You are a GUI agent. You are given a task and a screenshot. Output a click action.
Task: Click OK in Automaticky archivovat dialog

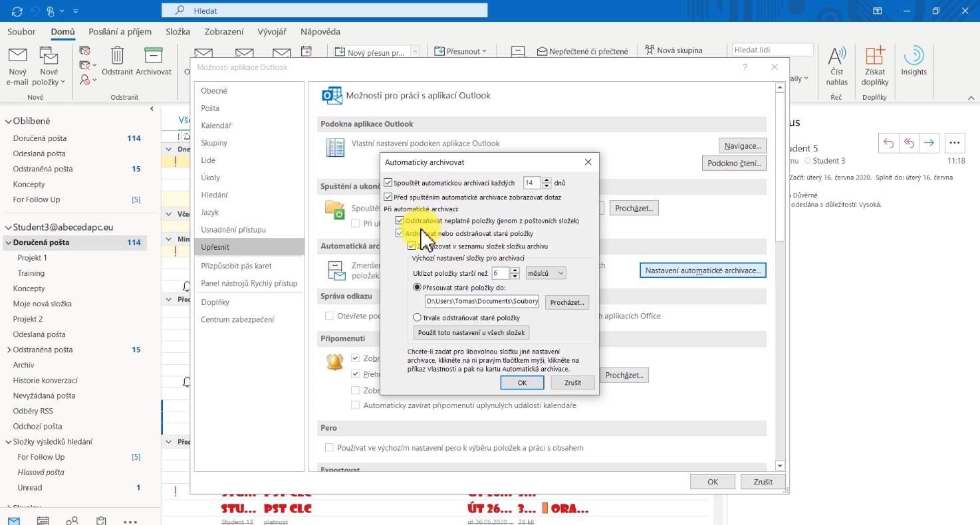point(522,383)
